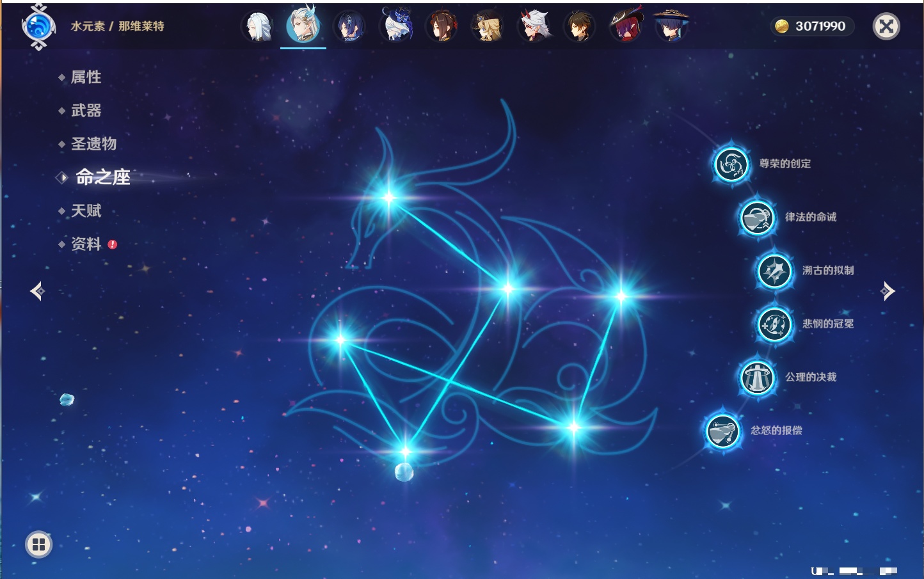Open the 属性 attributes menu

(86, 77)
